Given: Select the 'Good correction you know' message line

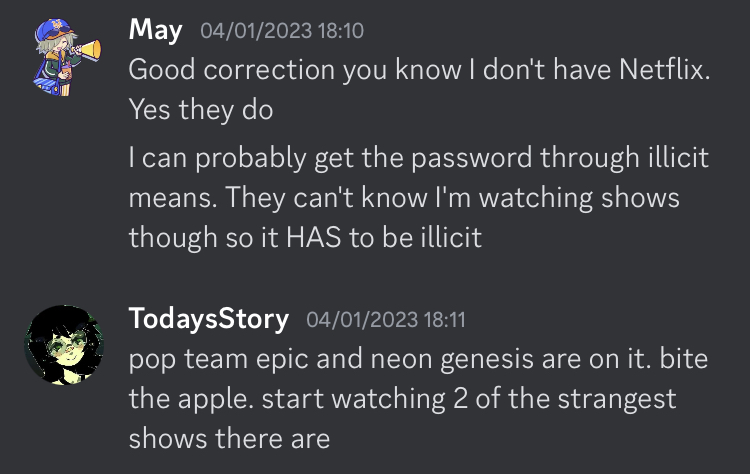Looking at the screenshot, I should (x=419, y=70).
